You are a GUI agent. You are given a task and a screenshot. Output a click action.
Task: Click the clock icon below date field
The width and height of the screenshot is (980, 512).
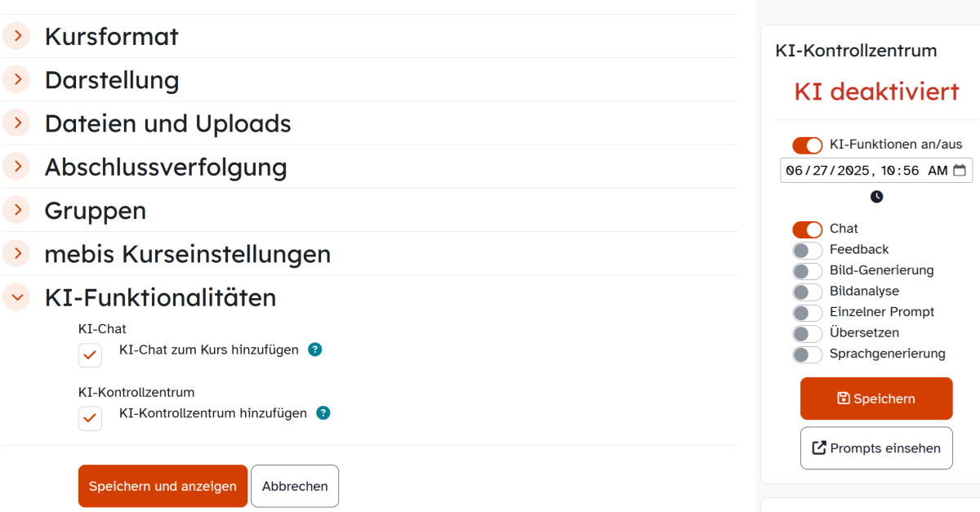(876, 197)
